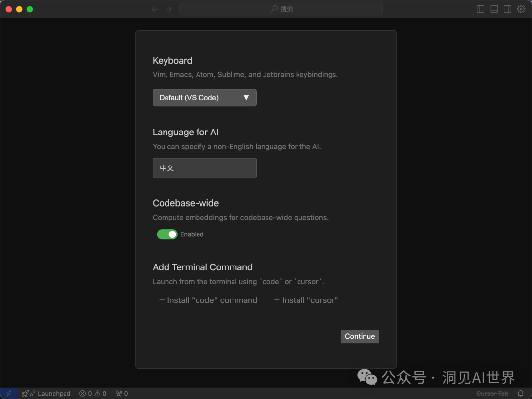Toggle the bottom panel layout icon
The height and width of the screenshot is (399, 532).
pos(494,9)
